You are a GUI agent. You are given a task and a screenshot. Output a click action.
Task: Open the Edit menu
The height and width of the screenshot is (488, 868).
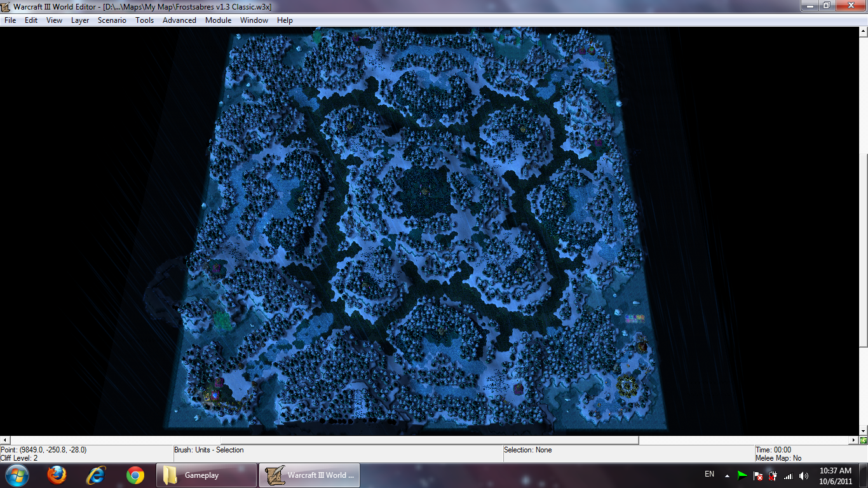31,20
